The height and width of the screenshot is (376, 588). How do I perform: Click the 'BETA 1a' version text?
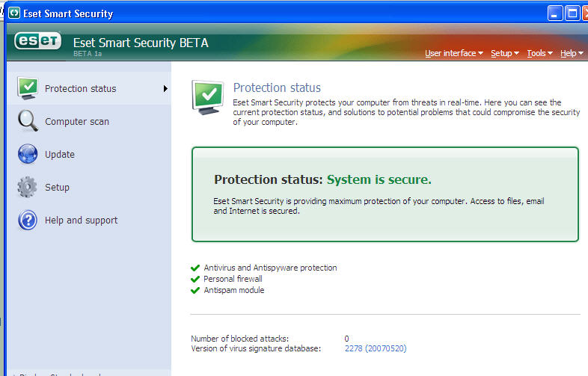click(x=88, y=54)
